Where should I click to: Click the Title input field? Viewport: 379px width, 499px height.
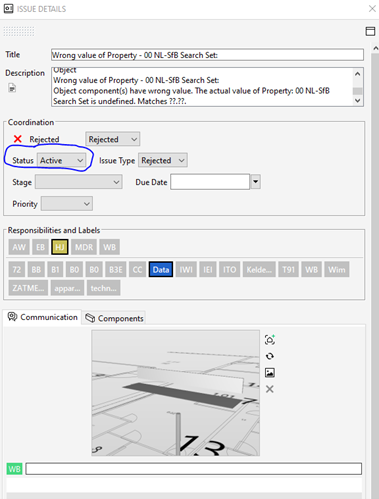click(x=207, y=55)
